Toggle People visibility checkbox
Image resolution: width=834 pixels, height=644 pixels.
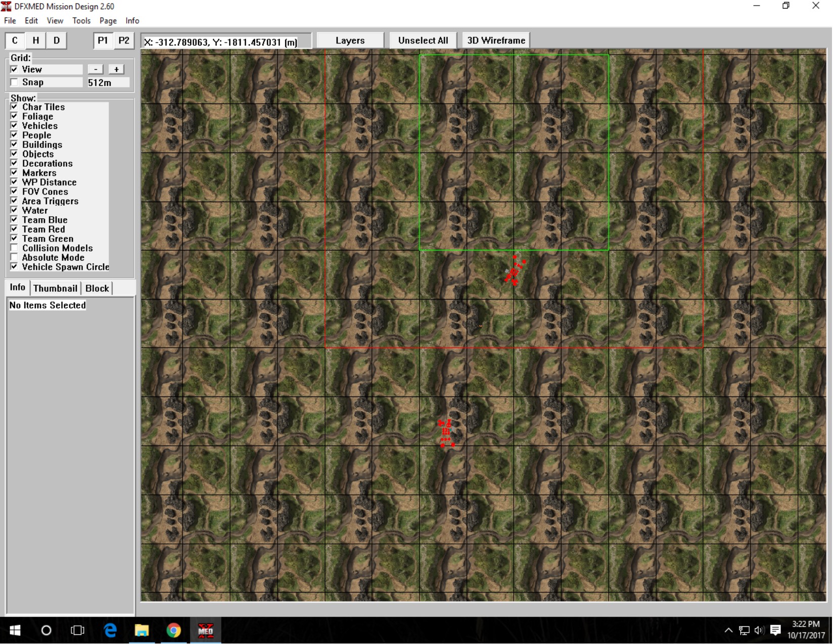(x=14, y=135)
